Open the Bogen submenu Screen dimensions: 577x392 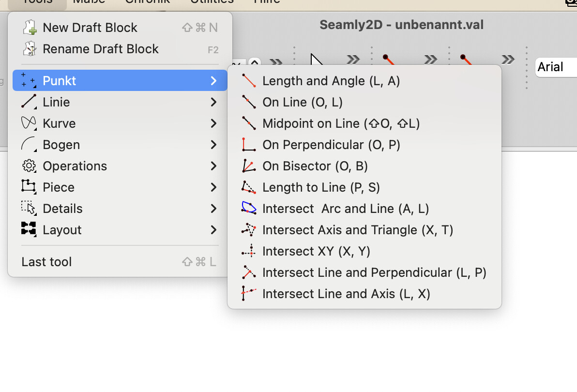tap(61, 145)
